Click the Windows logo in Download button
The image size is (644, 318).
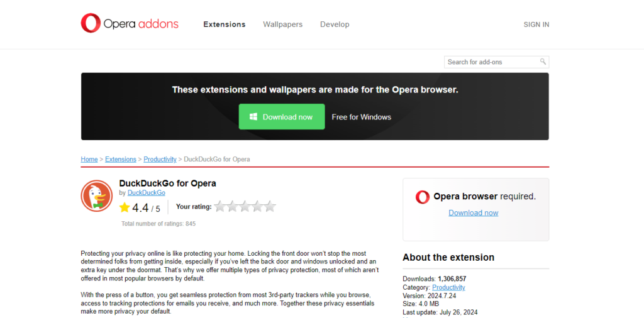(253, 117)
